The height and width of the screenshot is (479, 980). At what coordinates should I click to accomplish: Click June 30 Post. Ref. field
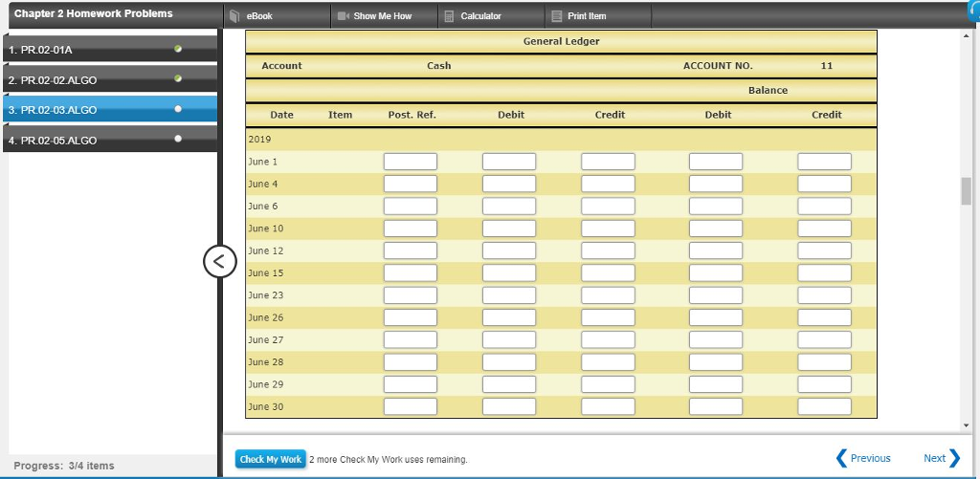pyautogui.click(x=411, y=406)
